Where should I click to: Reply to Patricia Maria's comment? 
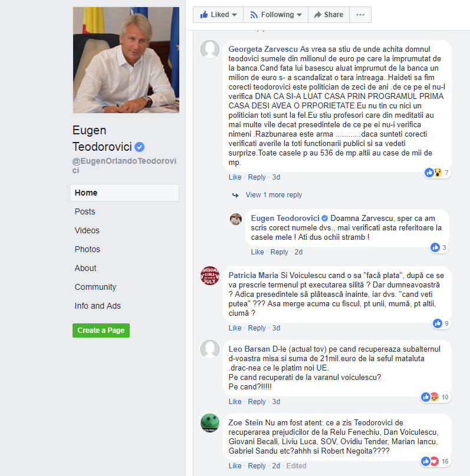coord(257,328)
